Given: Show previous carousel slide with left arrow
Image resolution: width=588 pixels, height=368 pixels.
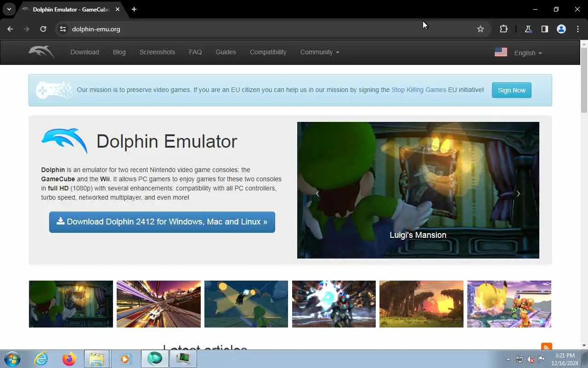Looking at the screenshot, I should point(317,194).
